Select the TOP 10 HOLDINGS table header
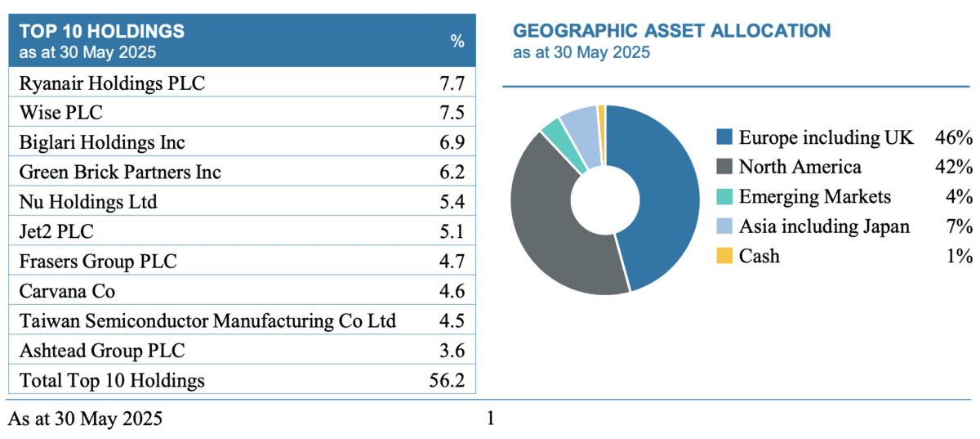 click(x=242, y=42)
